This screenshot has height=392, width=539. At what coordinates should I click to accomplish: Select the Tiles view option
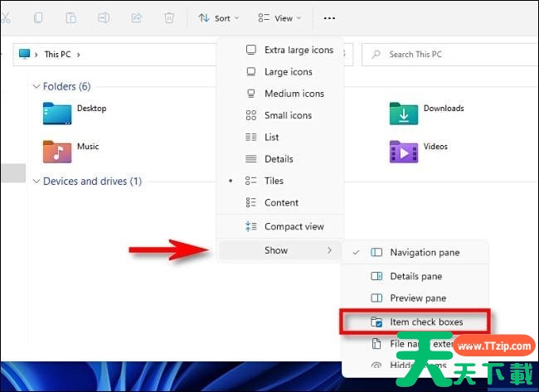(x=280, y=181)
